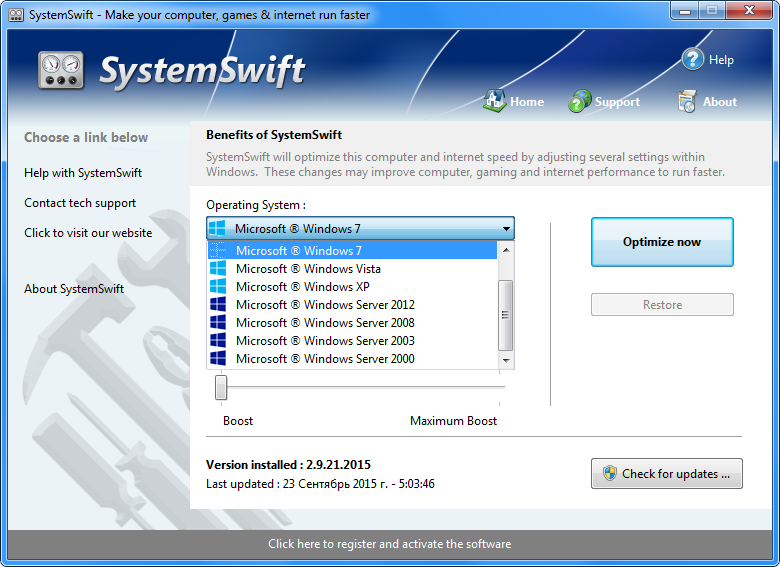Open Contact tech support link
Screen dimensions: 780x567
[80, 203]
